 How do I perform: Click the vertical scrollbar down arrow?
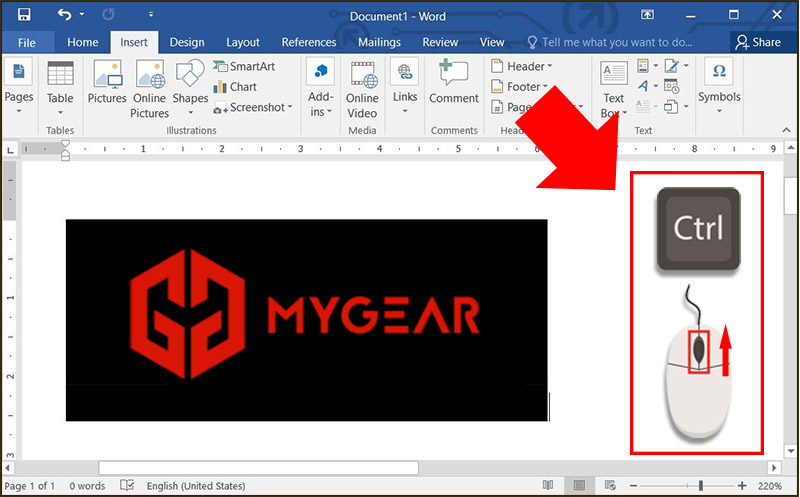(x=791, y=451)
